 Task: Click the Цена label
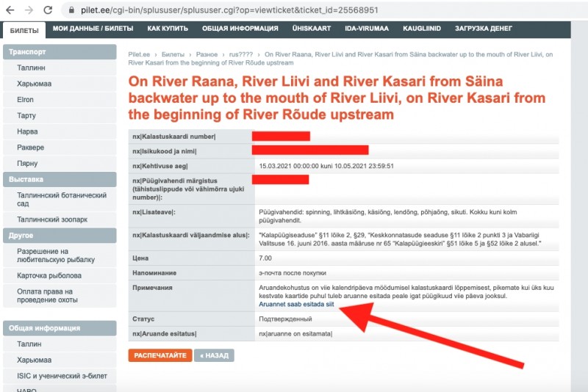click(140, 258)
